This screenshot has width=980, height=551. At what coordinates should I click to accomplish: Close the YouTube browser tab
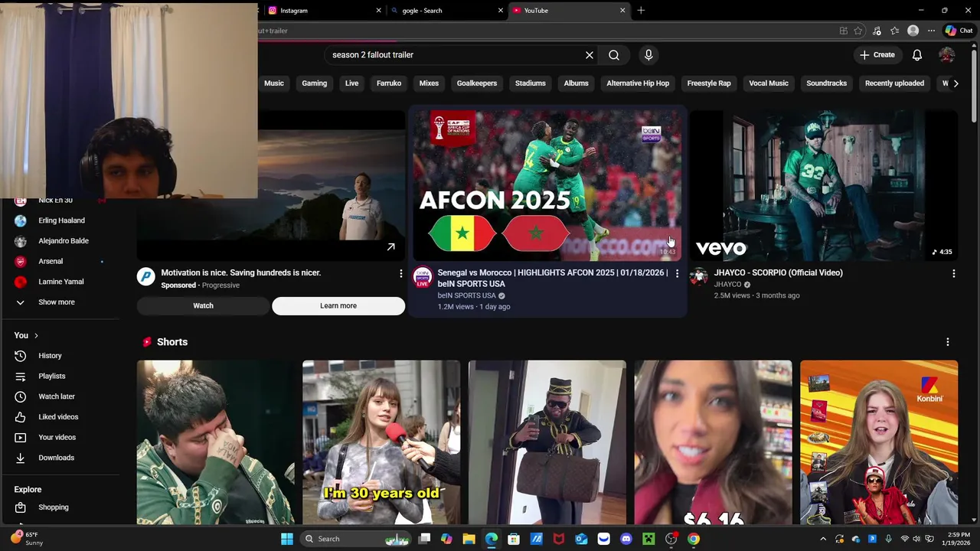click(622, 11)
